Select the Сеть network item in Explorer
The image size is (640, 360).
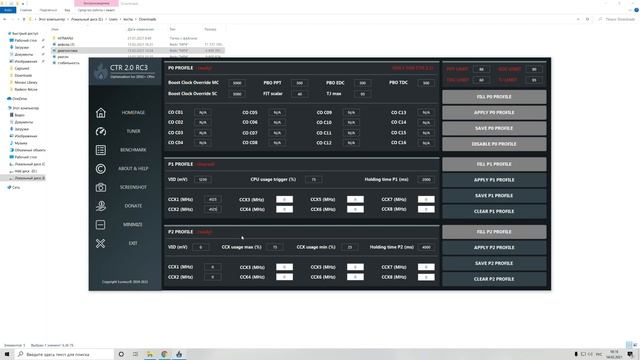16,187
